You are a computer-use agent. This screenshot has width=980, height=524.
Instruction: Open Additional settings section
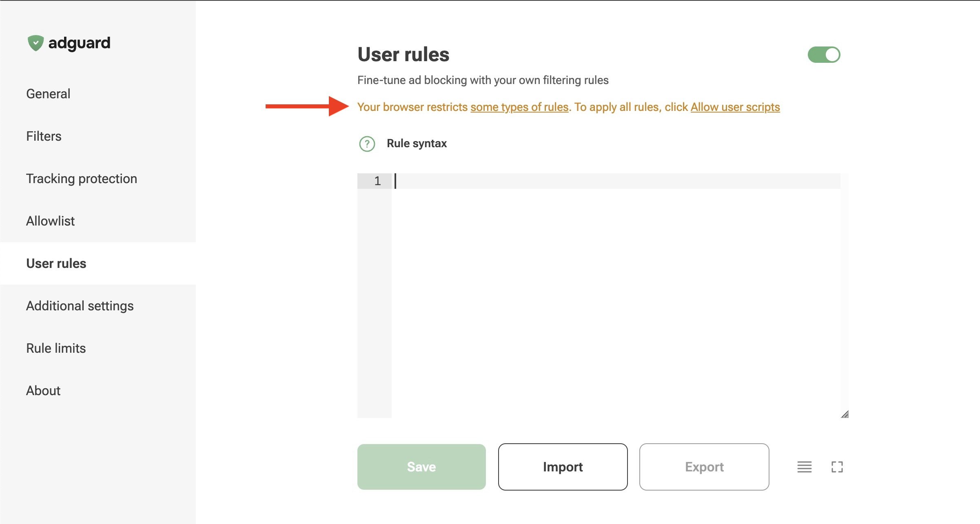click(x=80, y=306)
